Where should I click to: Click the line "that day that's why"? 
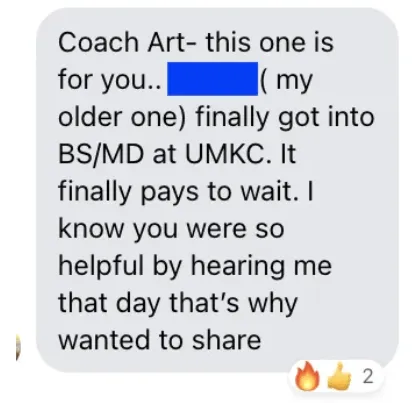pyautogui.click(x=178, y=304)
